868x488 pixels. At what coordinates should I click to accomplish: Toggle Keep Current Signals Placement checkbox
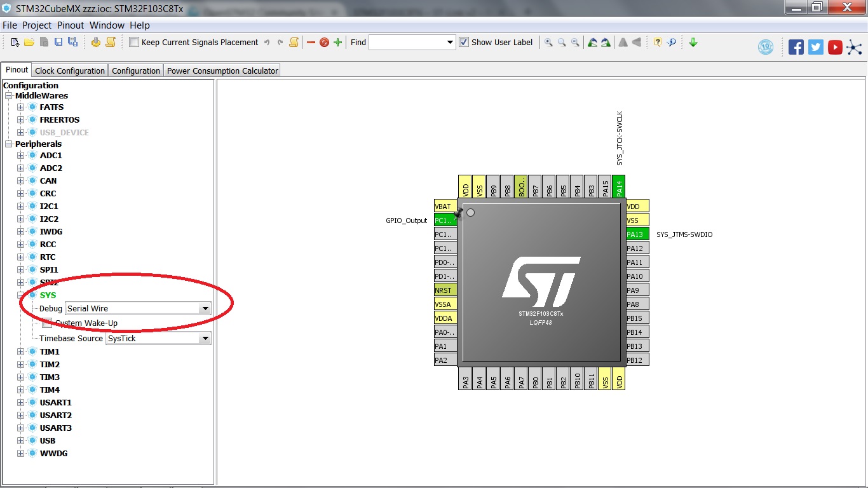pyautogui.click(x=134, y=43)
